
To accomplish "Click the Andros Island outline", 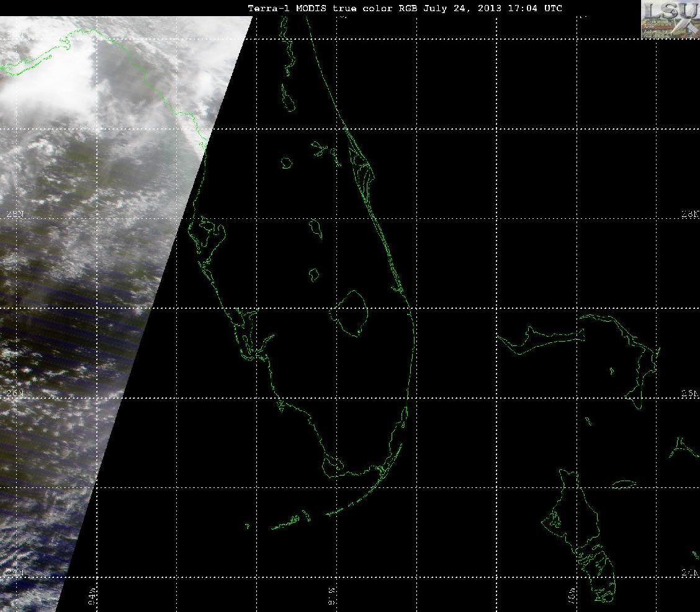I will (x=580, y=535).
